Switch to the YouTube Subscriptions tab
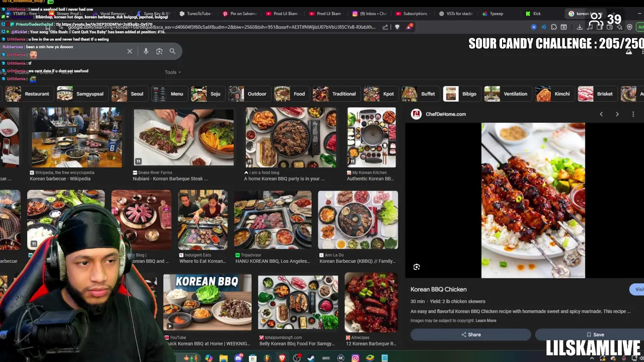 [412, 14]
